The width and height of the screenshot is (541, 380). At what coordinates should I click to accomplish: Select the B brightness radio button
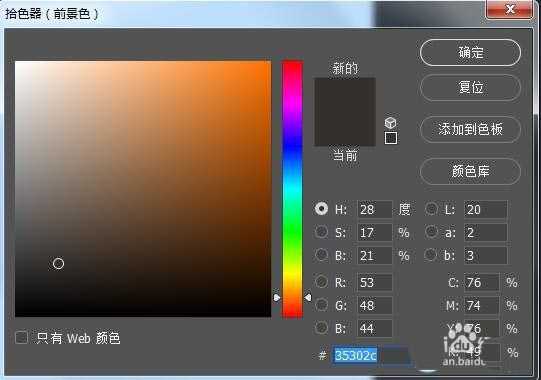[x=322, y=255]
